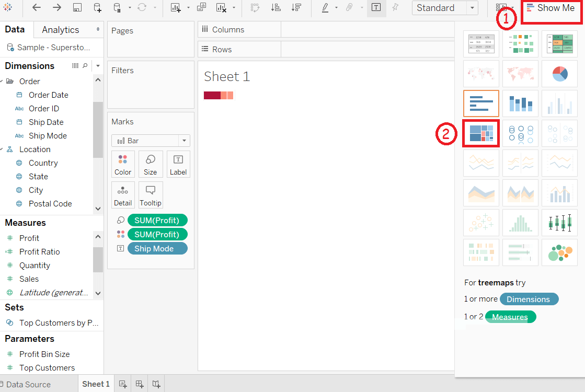This screenshot has width=585, height=392.
Task: Click the Redo forward arrow
Action: (x=56, y=7)
